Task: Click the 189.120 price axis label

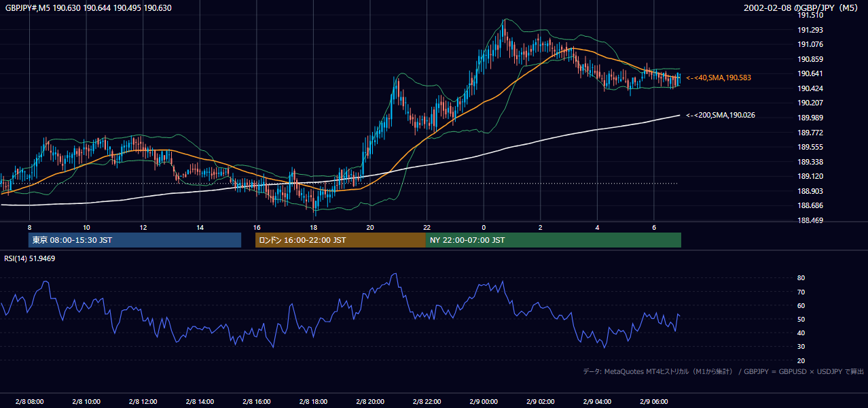Action: click(810, 176)
